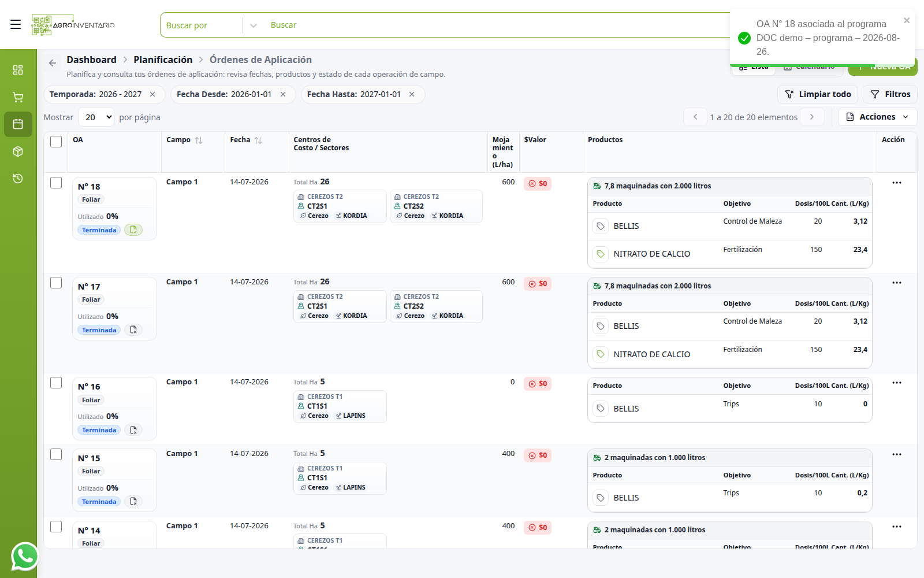Viewport: 924px width, 578px height.
Task: Sort table by Fecha column
Action: click(x=258, y=140)
